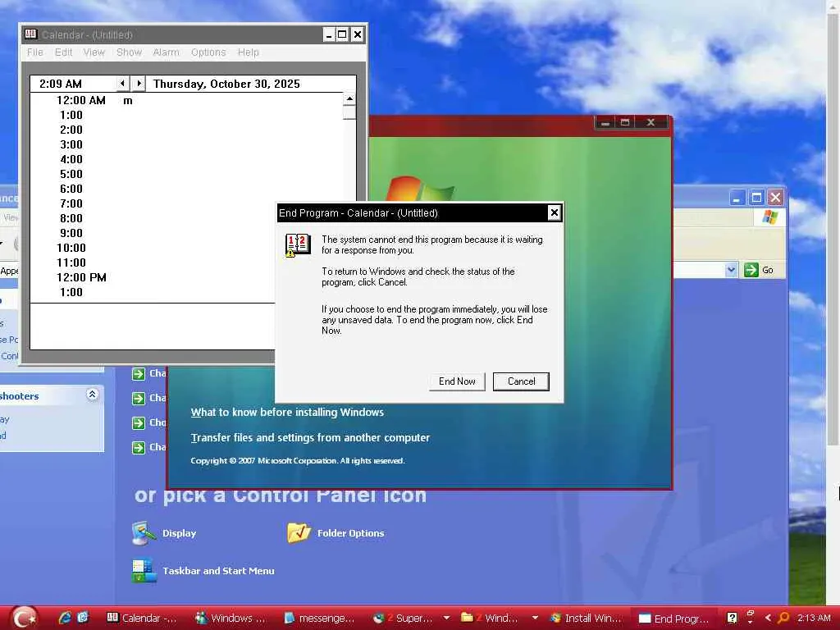Open Taskbar and Start Menu icon
The height and width of the screenshot is (630, 840).
pos(144,571)
